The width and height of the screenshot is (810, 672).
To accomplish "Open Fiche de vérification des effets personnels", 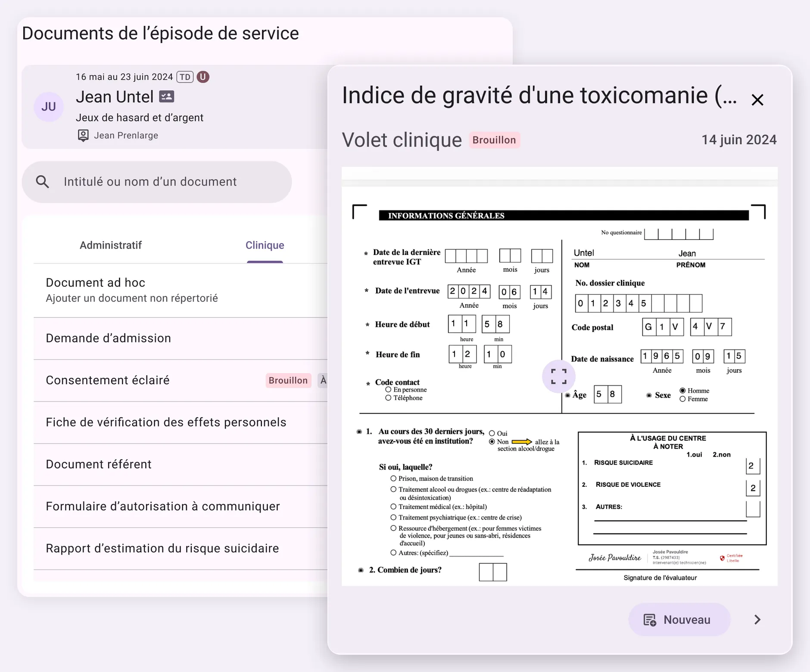I will [181, 422].
